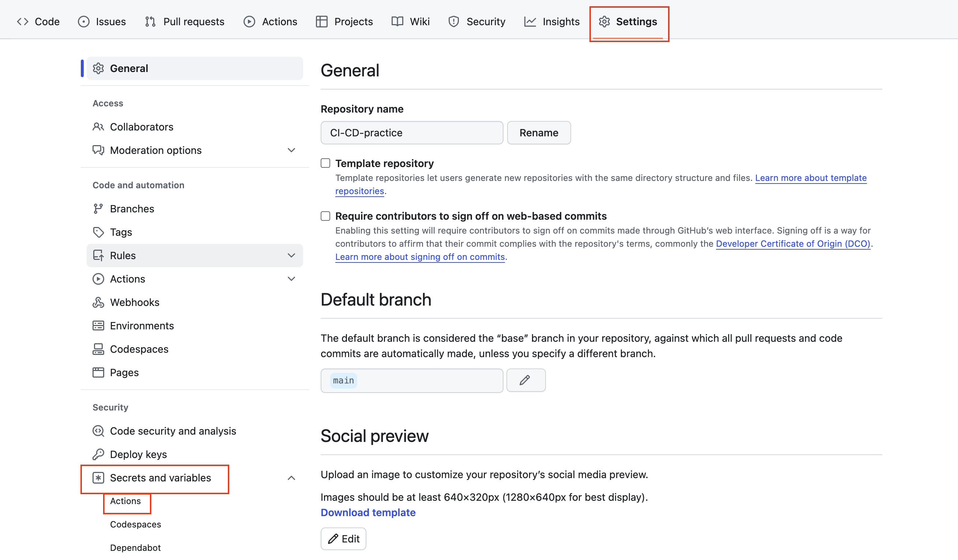The height and width of the screenshot is (560, 958).
Task: Click the Codespaces icon in Code and automation
Action: (x=98, y=349)
